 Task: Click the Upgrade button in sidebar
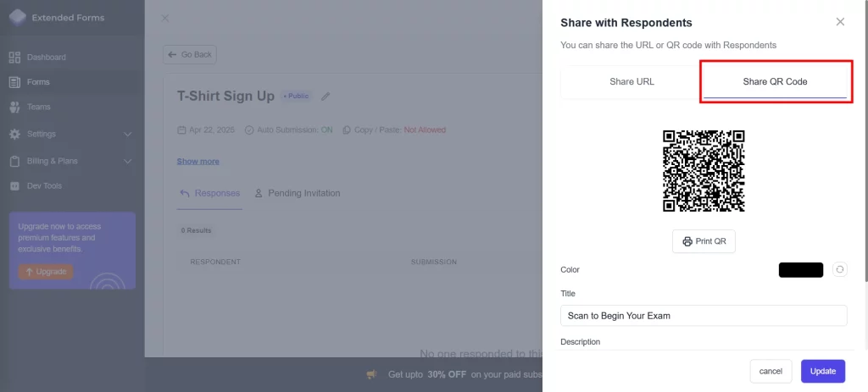46,271
